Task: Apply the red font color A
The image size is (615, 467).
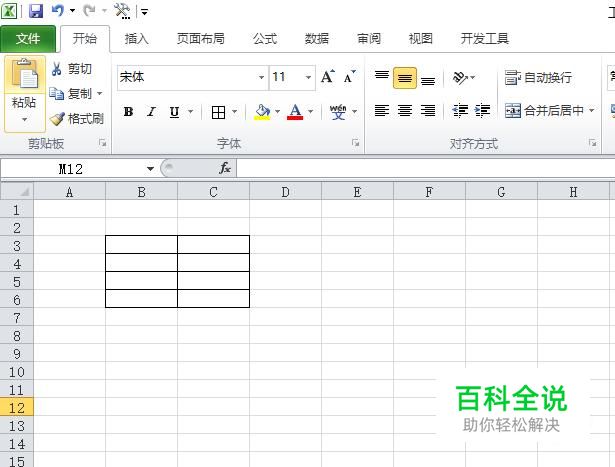Action: point(295,112)
